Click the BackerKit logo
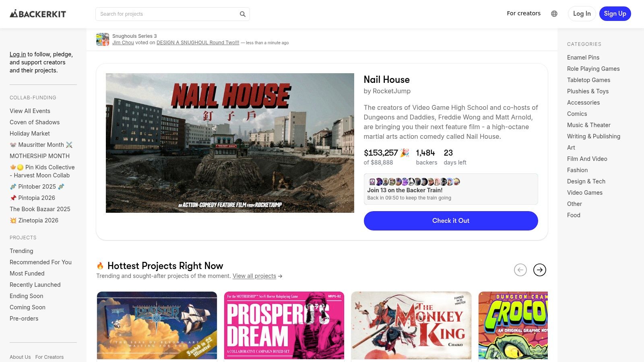Viewport: 644px width, 362px height. coord(38,14)
